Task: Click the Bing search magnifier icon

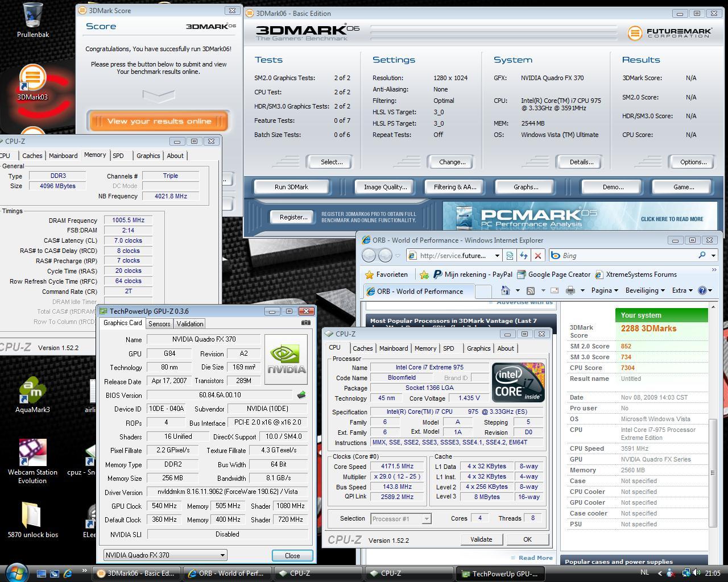Action: [x=702, y=256]
